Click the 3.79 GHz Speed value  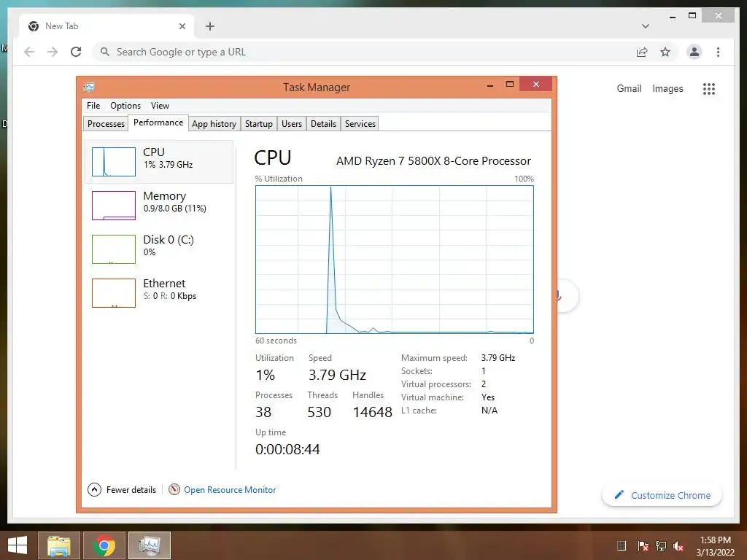337,376
